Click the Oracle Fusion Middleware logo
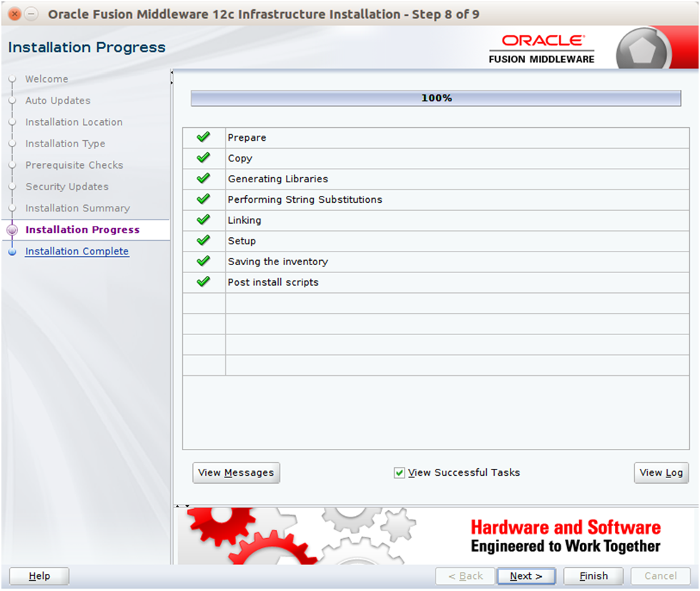700x591 pixels. (541, 49)
